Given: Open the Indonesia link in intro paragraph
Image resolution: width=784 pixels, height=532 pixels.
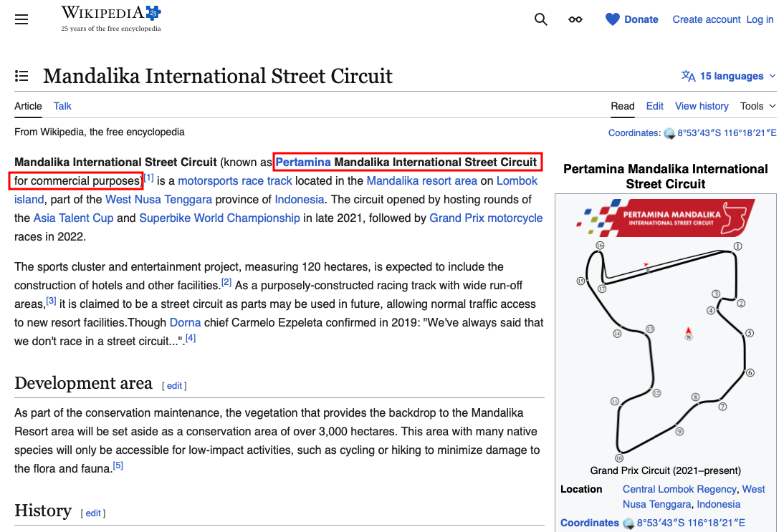Looking at the screenshot, I should 300,199.
